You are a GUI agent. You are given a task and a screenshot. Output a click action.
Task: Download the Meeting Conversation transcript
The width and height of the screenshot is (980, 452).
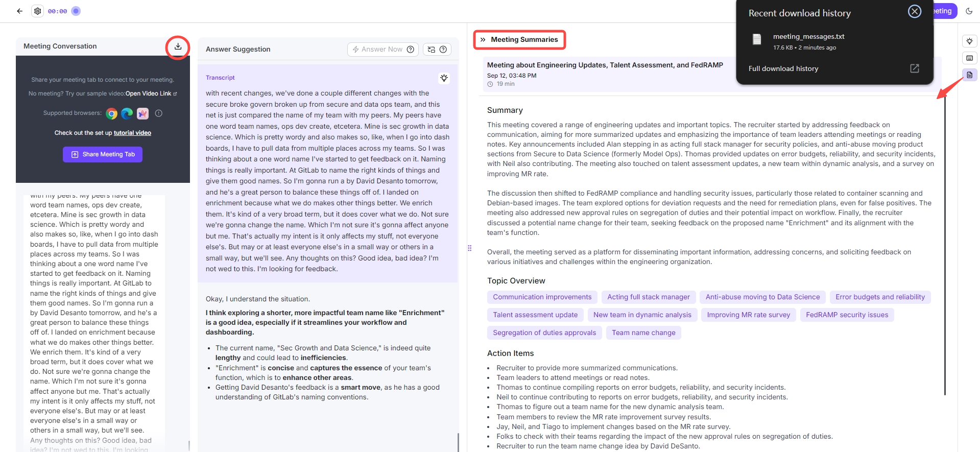pyautogui.click(x=178, y=46)
